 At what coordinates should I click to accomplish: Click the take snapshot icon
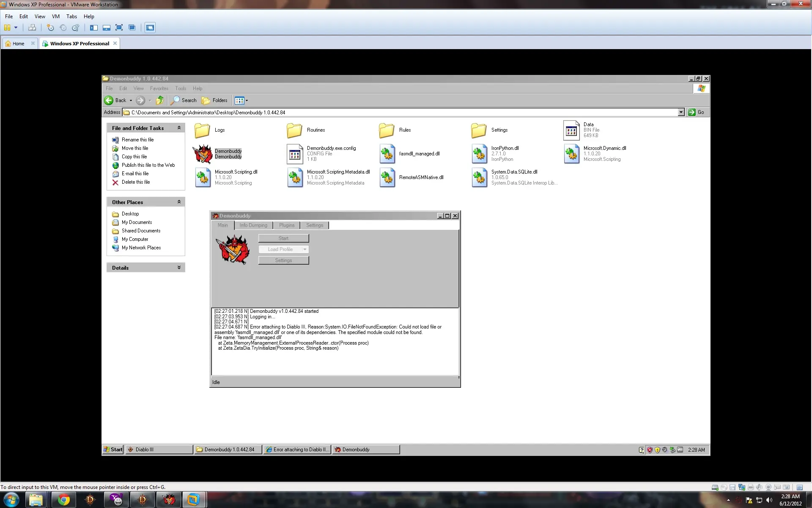50,28
